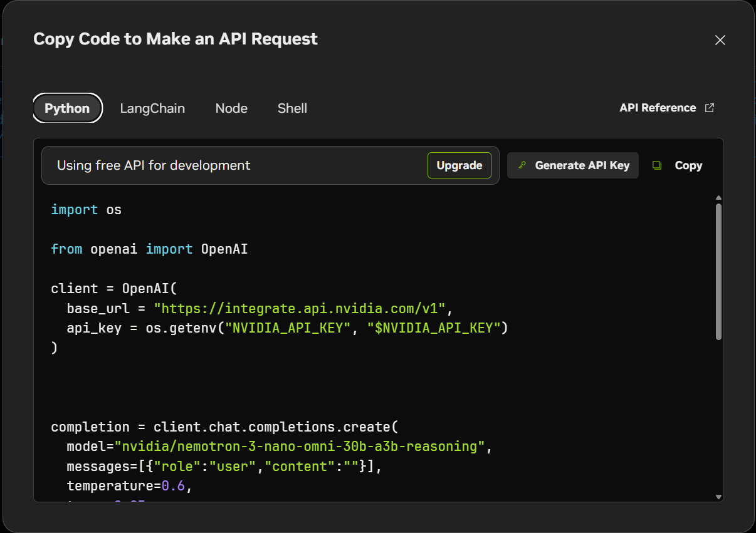
Task: Click the scrollbar up arrow
Action: [x=718, y=198]
